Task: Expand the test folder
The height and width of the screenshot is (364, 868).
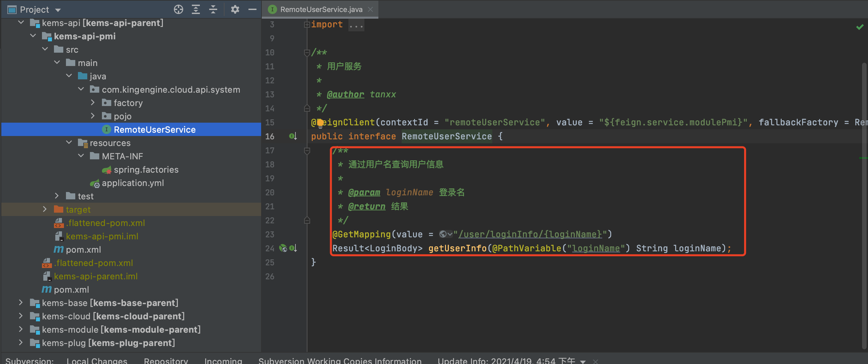Action: click(x=57, y=196)
